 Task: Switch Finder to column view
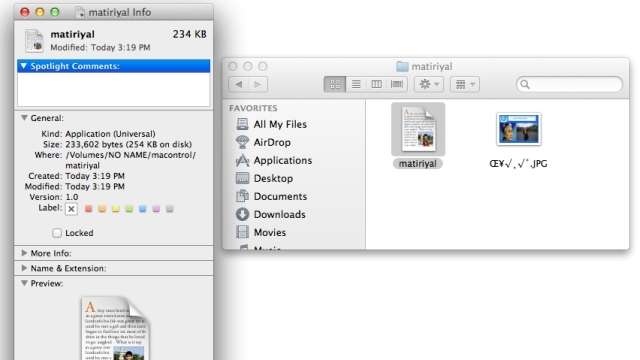pos(376,84)
